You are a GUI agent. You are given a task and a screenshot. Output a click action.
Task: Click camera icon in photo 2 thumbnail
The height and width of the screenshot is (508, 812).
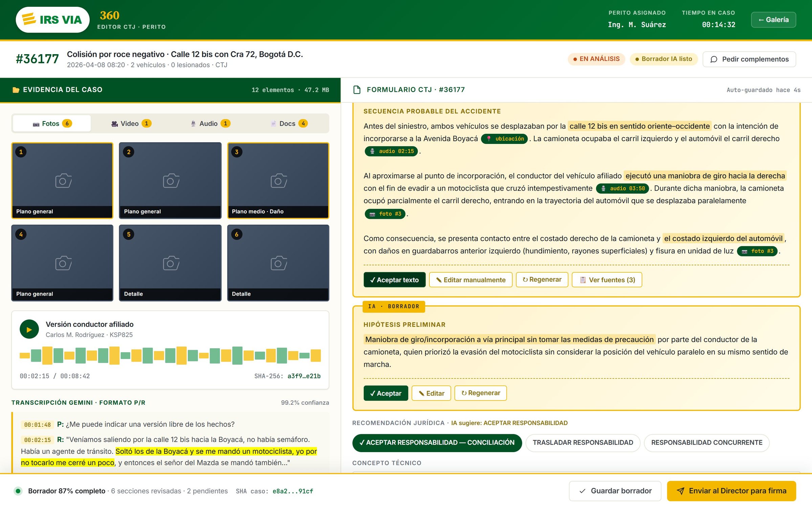coord(171,181)
